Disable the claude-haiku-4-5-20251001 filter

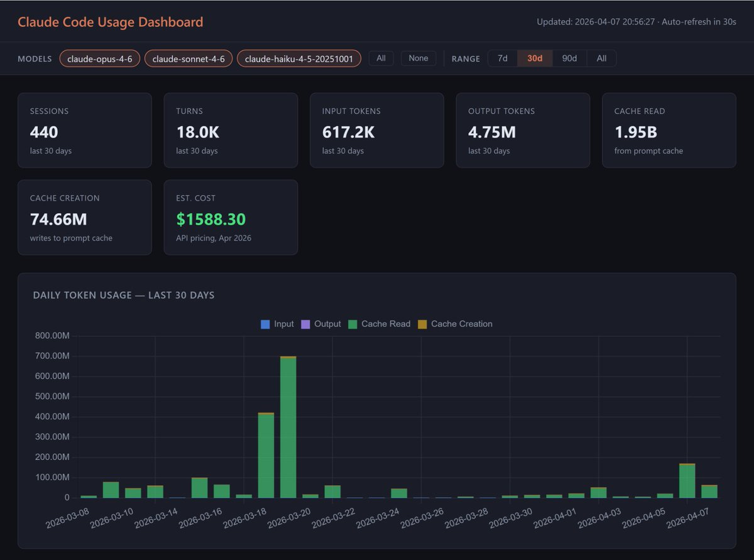[x=298, y=58]
